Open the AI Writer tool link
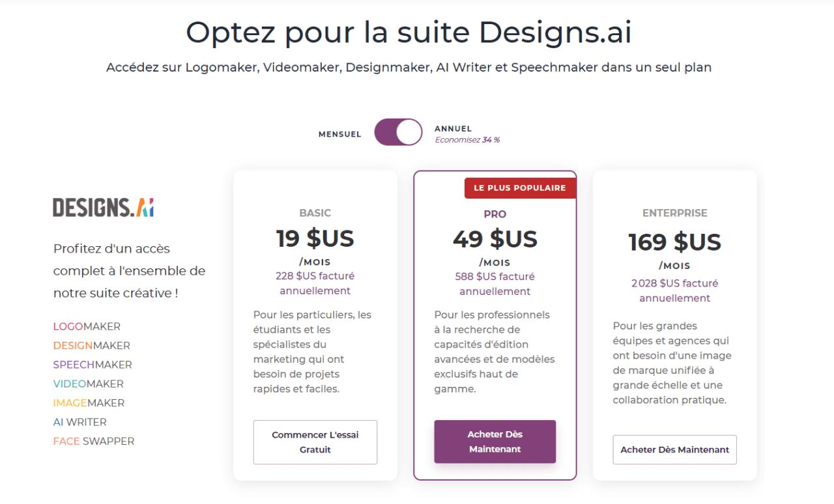 tap(79, 421)
